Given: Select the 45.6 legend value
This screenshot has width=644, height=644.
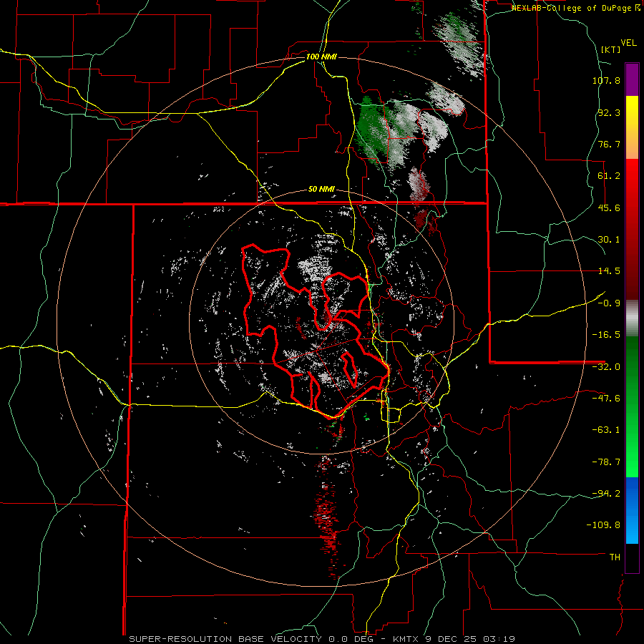Looking at the screenshot, I should pyautogui.click(x=609, y=208).
